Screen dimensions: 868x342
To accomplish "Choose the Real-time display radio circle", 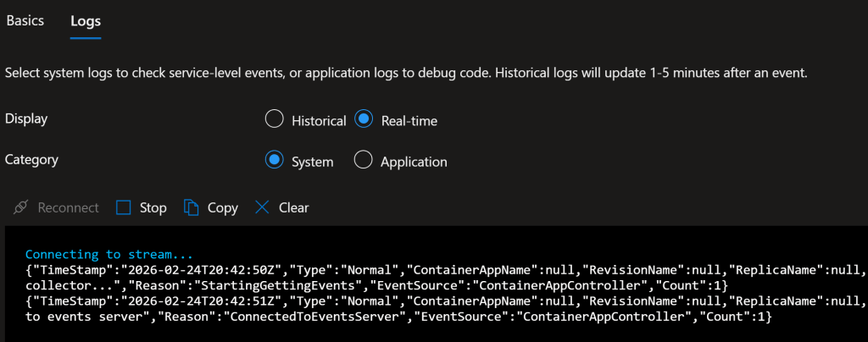I will [x=363, y=120].
